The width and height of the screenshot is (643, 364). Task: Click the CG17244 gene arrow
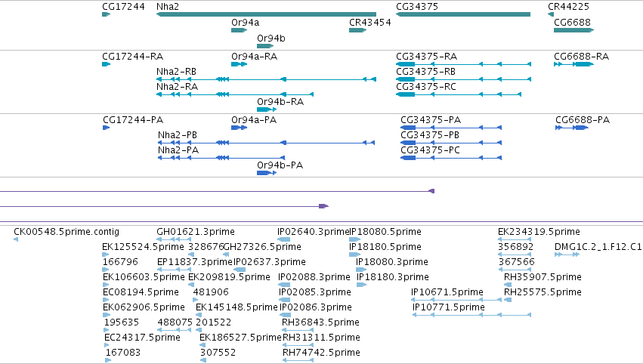(107, 14)
